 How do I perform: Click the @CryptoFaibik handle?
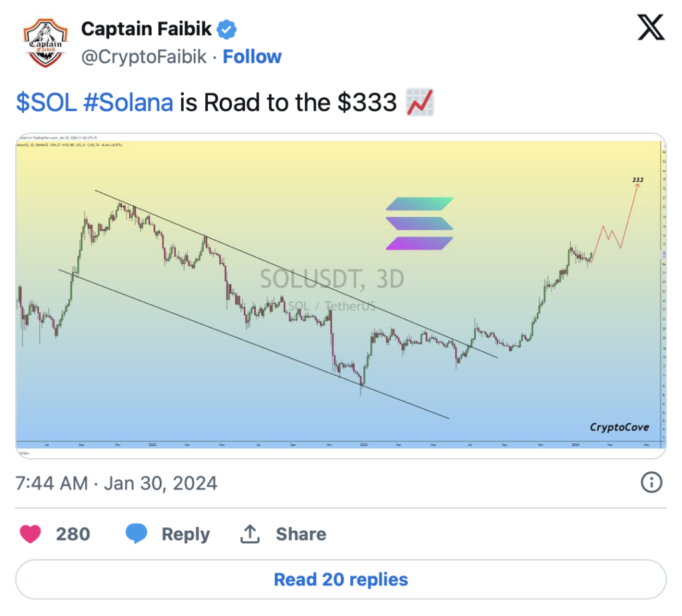coord(144,57)
